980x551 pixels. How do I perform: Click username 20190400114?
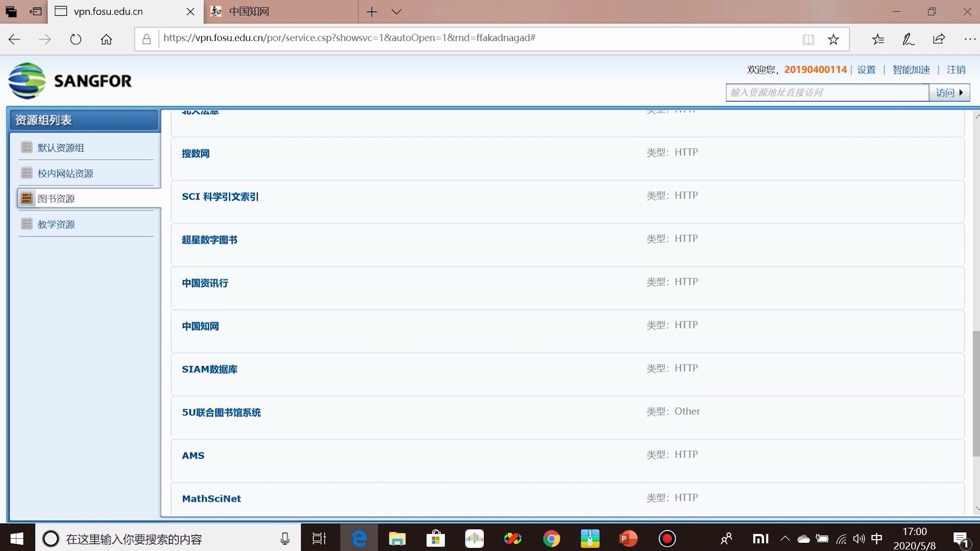pyautogui.click(x=815, y=69)
